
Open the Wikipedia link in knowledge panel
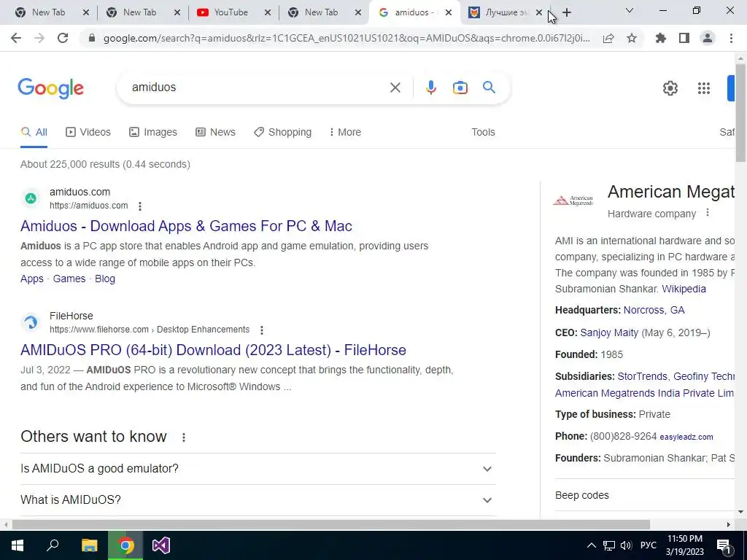pyautogui.click(x=684, y=289)
